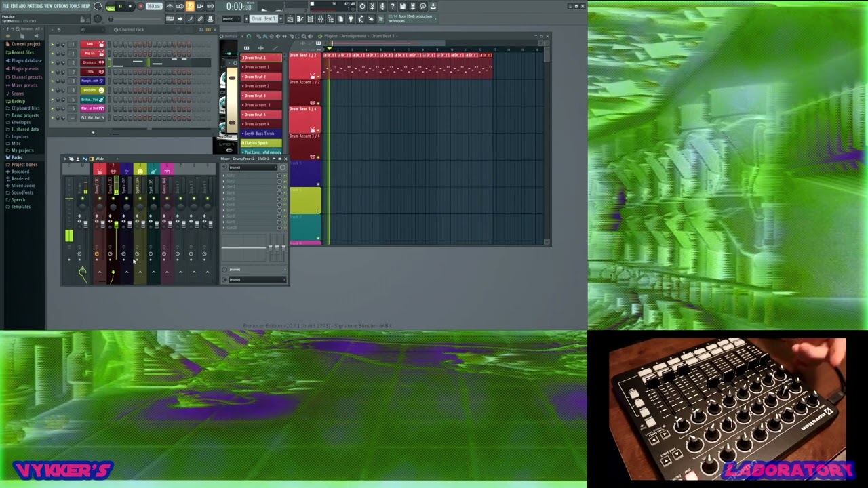Mute the 1984 channel LED
Screen dimensions: 868x488
click(52, 72)
